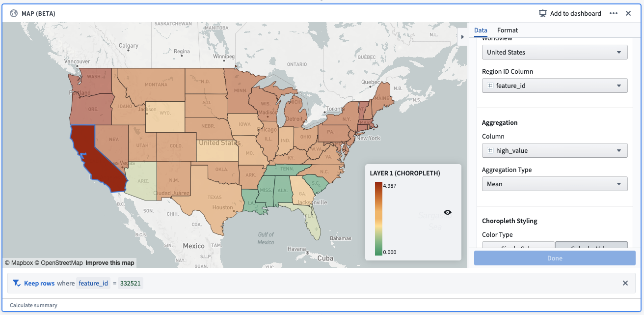Click the Done button
644x315 pixels.
[555, 258]
